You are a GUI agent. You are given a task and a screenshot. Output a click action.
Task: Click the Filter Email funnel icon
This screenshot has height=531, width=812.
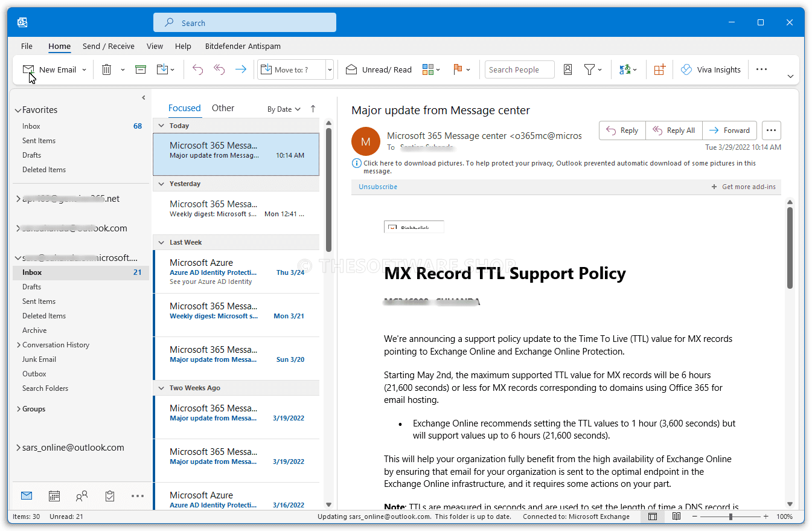pyautogui.click(x=589, y=69)
